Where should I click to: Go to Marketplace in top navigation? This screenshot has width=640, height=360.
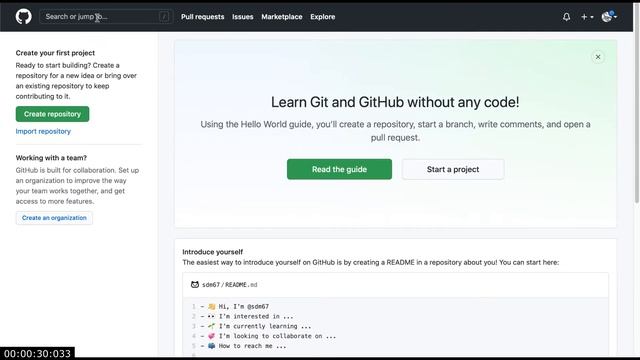click(x=282, y=17)
